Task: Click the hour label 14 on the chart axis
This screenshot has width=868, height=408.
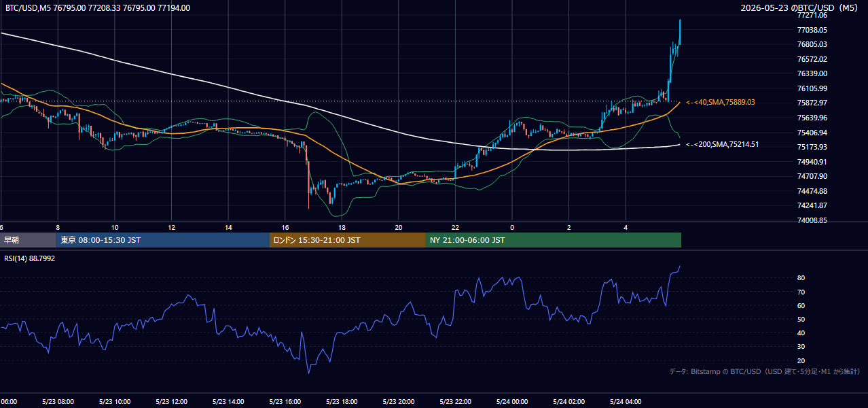Action: tap(228, 227)
